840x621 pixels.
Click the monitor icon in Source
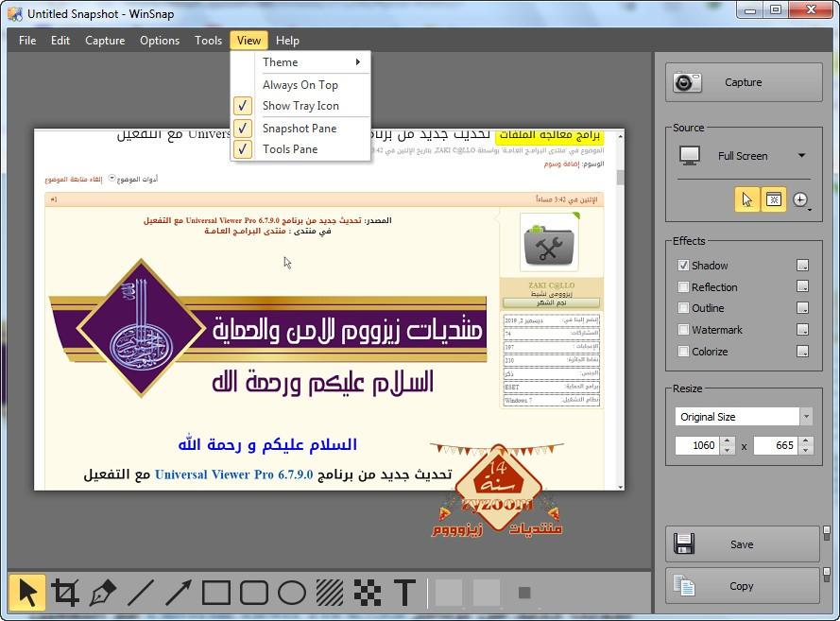tap(690, 155)
